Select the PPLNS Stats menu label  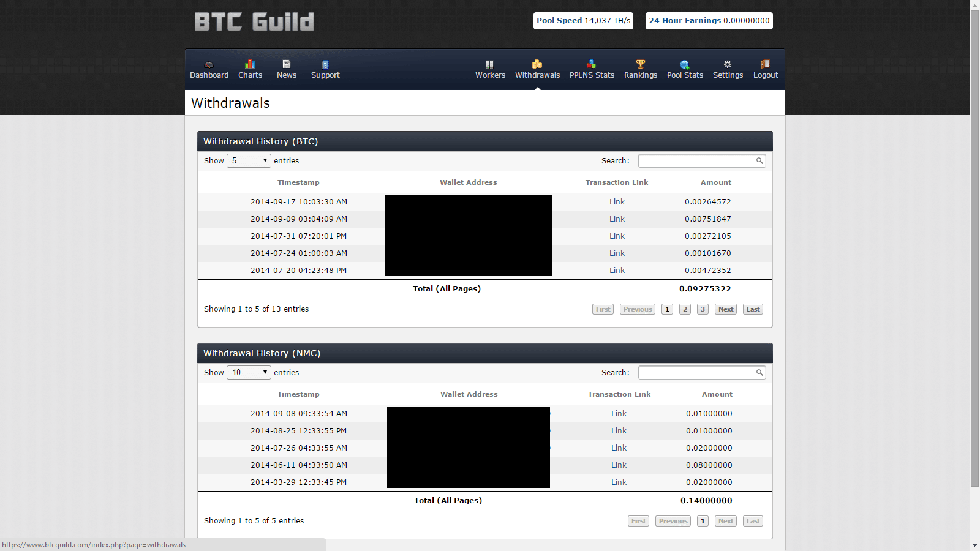592,75
